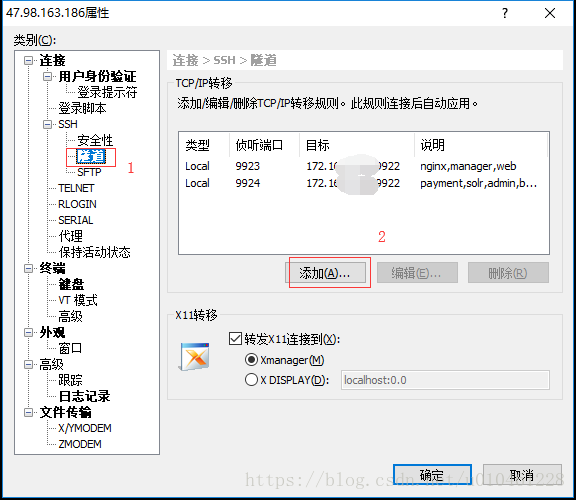Collapse the 连接 tree node

[28, 60]
